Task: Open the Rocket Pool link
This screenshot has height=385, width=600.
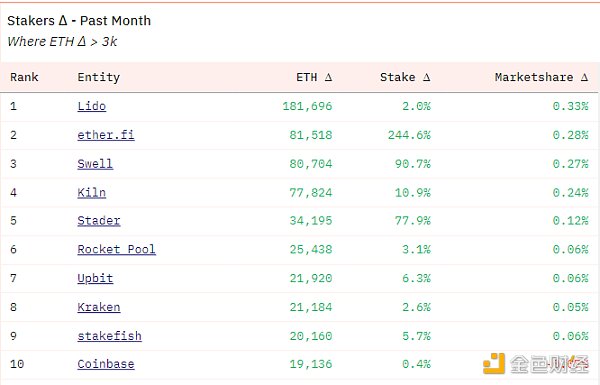Action: tap(116, 250)
